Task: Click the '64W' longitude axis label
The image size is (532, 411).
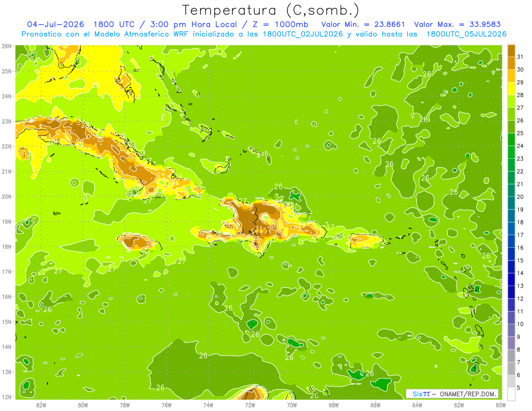Action: pyautogui.click(x=417, y=405)
